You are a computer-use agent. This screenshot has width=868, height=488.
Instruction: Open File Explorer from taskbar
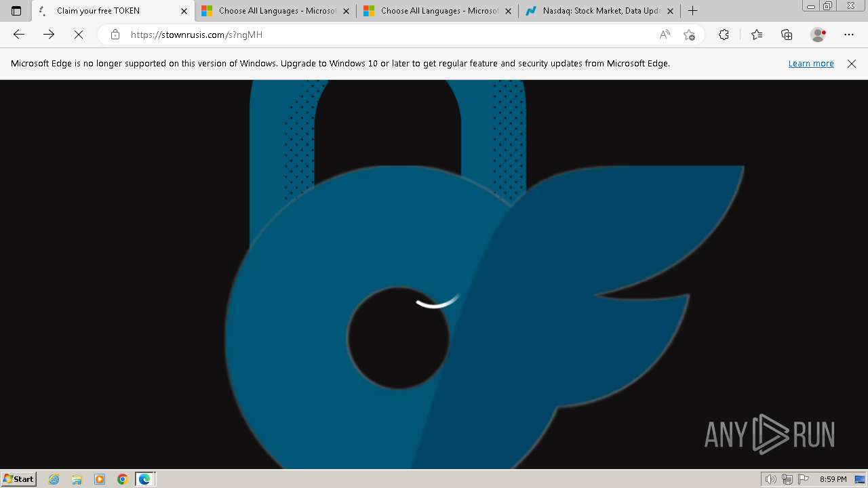pyautogui.click(x=77, y=479)
